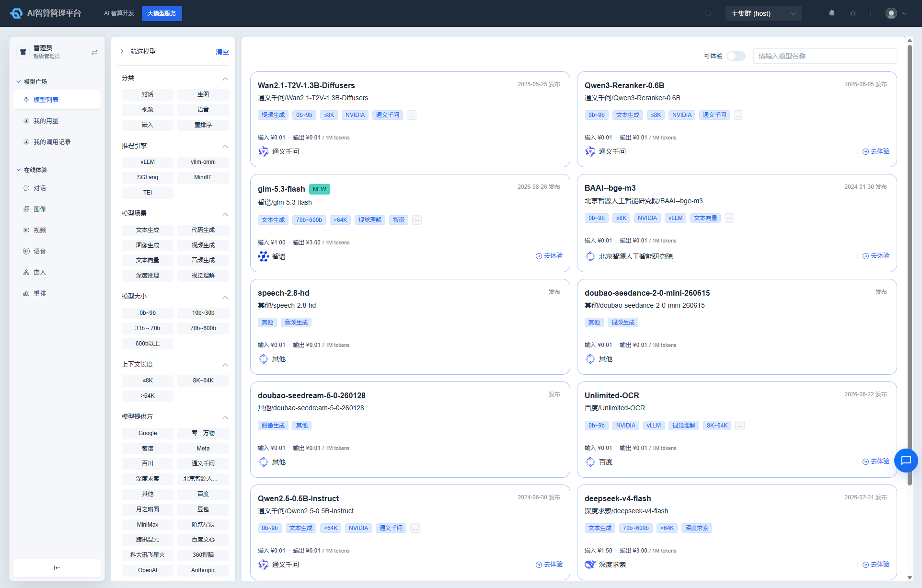Click the vertical scrollbar of the model list
Image resolution: width=922 pixels, height=588 pixels.
(x=910, y=265)
